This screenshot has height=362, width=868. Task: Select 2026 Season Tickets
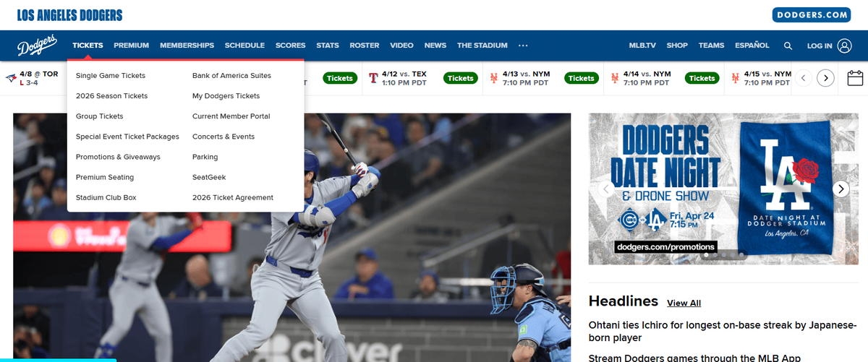(x=111, y=96)
